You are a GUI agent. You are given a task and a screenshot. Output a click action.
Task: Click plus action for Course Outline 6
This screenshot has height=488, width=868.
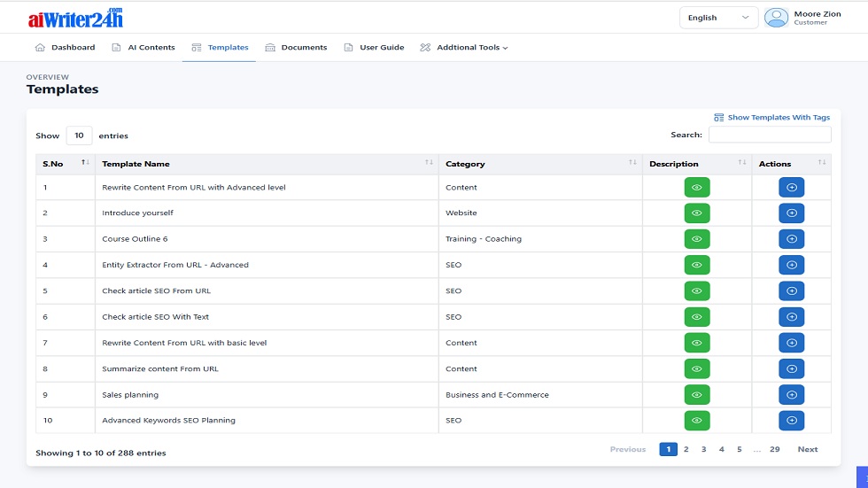[x=791, y=239]
